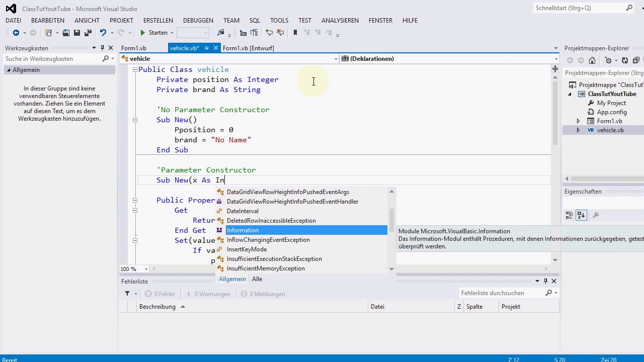Open the vehicle class dropdown
This screenshot has height=362, width=644.
point(336,59)
